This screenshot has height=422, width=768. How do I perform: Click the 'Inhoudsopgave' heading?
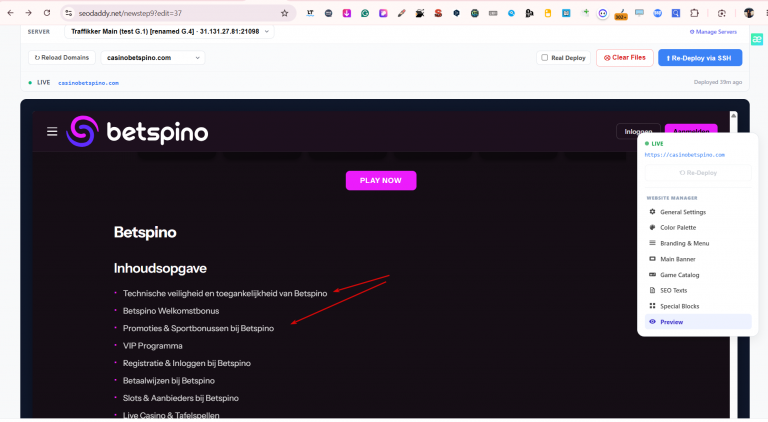coord(160,268)
